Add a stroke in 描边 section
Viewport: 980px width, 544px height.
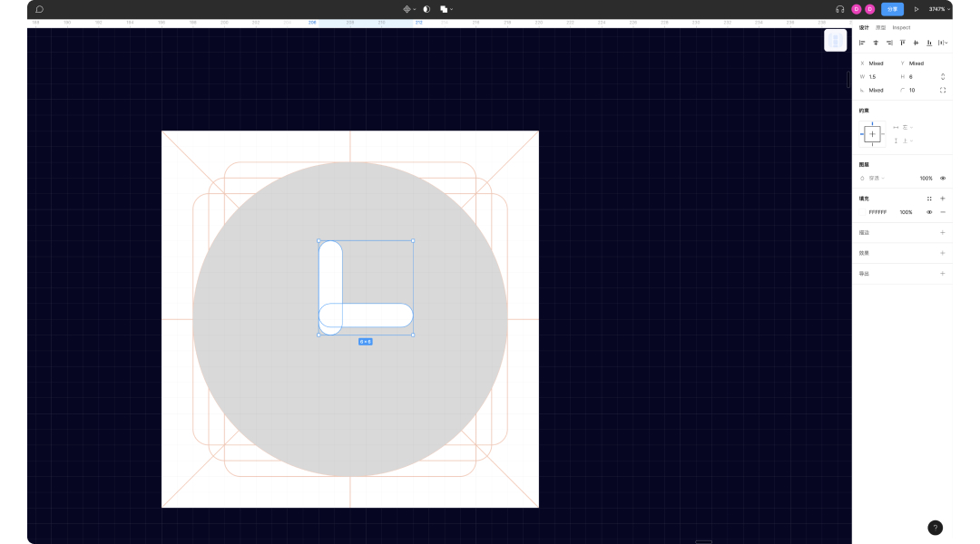[943, 232]
